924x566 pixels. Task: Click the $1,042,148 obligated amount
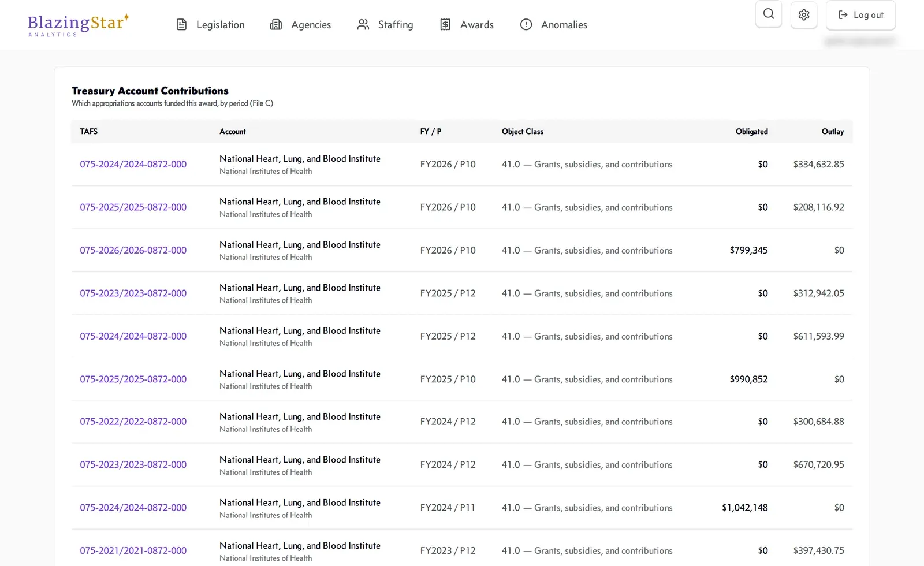pos(745,508)
